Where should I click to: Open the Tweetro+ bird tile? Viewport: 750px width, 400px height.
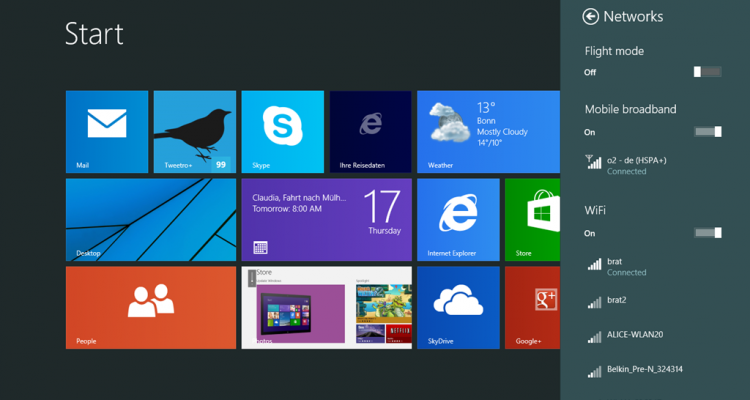pos(195,132)
